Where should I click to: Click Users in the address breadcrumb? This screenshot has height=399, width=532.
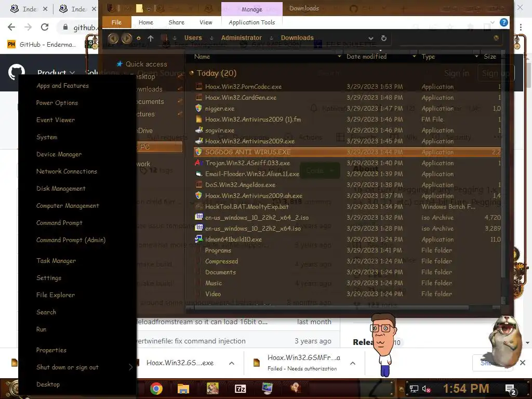tap(193, 37)
